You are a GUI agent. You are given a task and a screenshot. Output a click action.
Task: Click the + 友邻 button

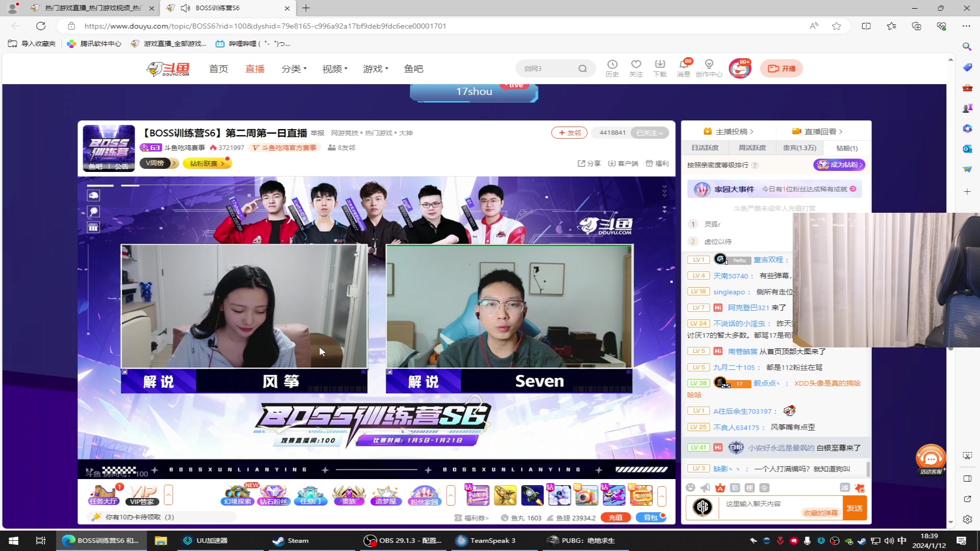coord(569,133)
